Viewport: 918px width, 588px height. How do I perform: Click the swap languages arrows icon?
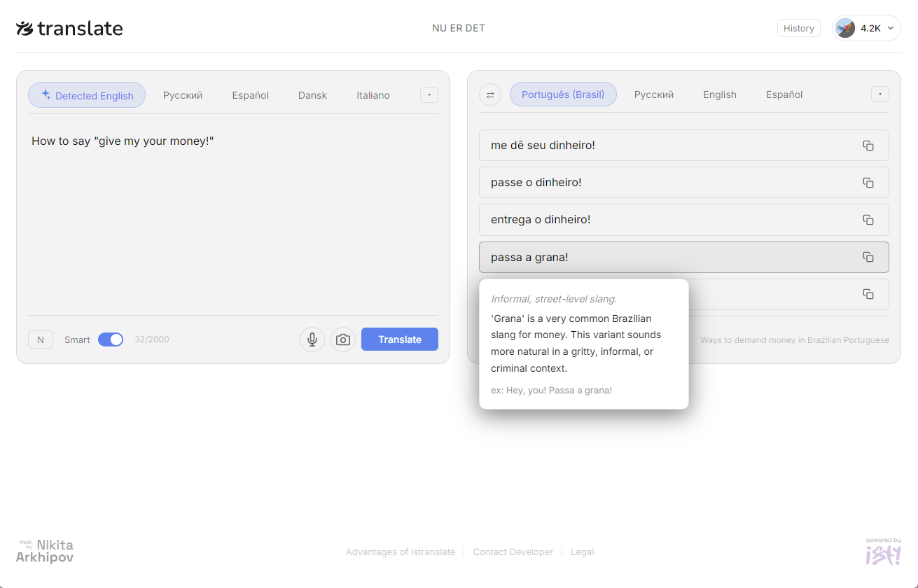490,94
